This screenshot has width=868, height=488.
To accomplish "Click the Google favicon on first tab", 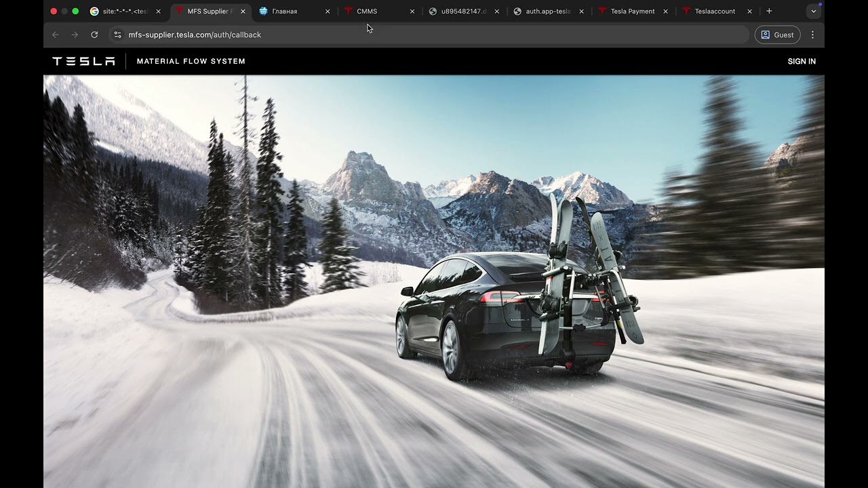I will point(94,12).
